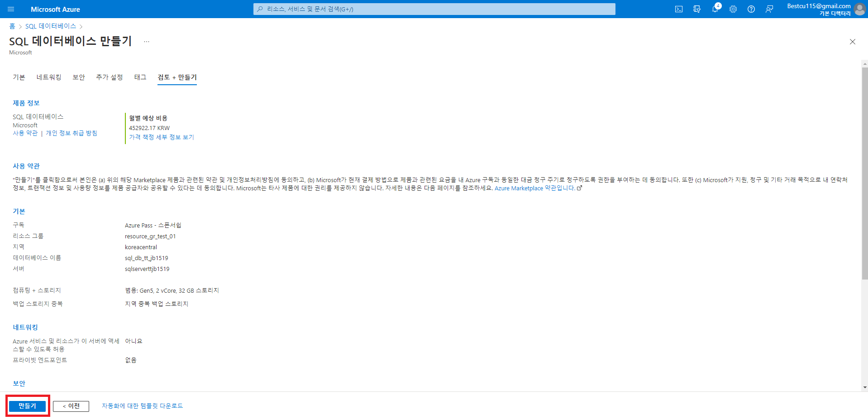This screenshot has width=868, height=420.
Task: Click the sql_db_tt_jb1519 database name
Action: 146,258
